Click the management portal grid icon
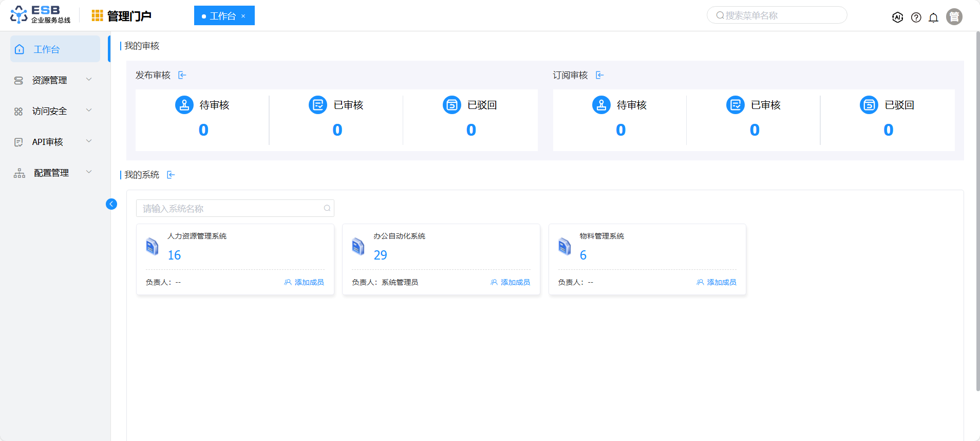This screenshot has height=441, width=980. coord(97,16)
